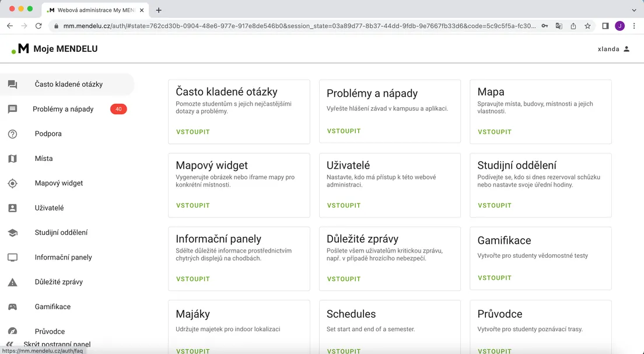Select Místa in the sidebar
644x354 pixels.
point(67,159)
